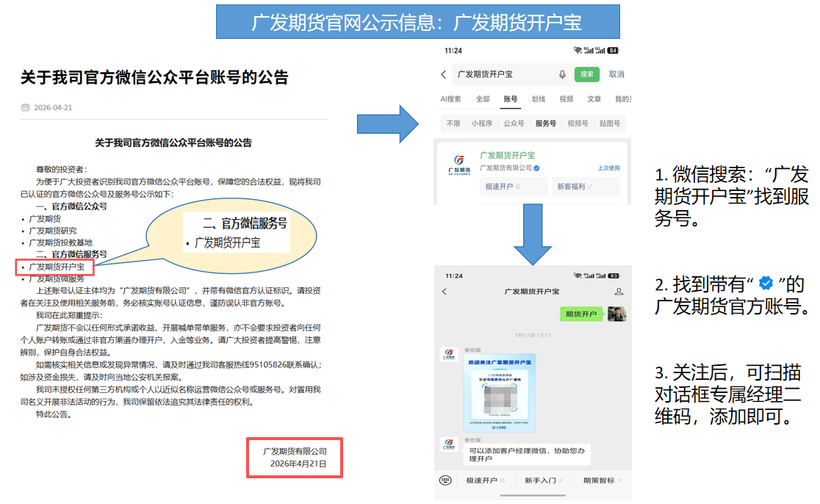Click the date 2026-04-21 under the title
Viewport: 820px width, 504px height.
(x=53, y=107)
